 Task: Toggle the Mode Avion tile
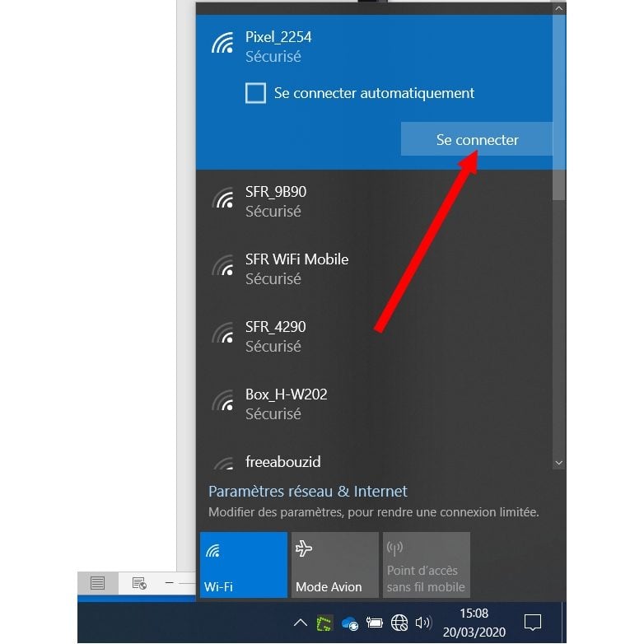tap(334, 565)
